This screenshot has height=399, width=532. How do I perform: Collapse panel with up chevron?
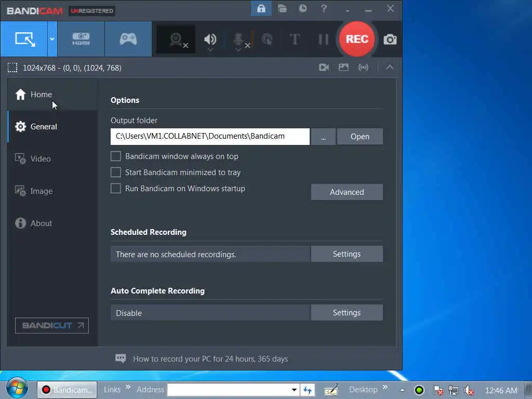[x=390, y=67]
